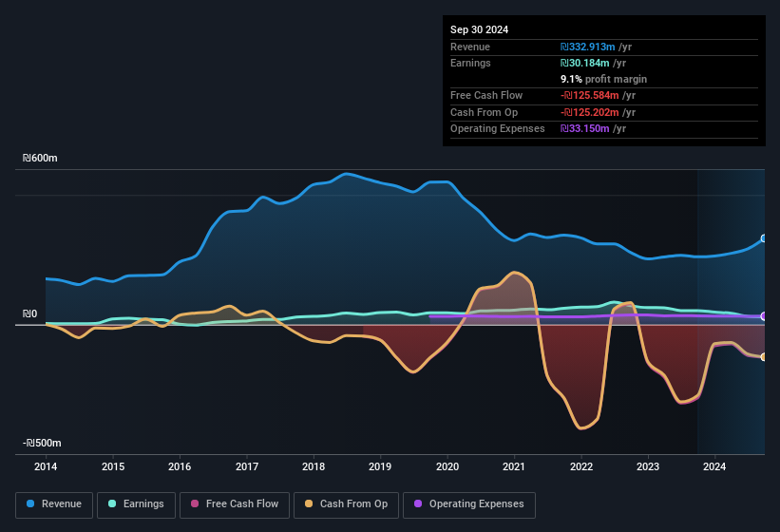Click the Free Cash Flow tooltip label

pos(486,95)
